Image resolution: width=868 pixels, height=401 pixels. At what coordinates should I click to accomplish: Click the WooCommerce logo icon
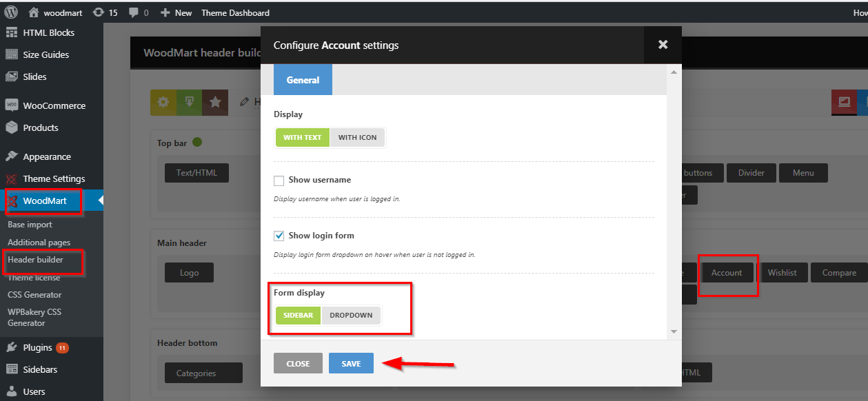11,105
